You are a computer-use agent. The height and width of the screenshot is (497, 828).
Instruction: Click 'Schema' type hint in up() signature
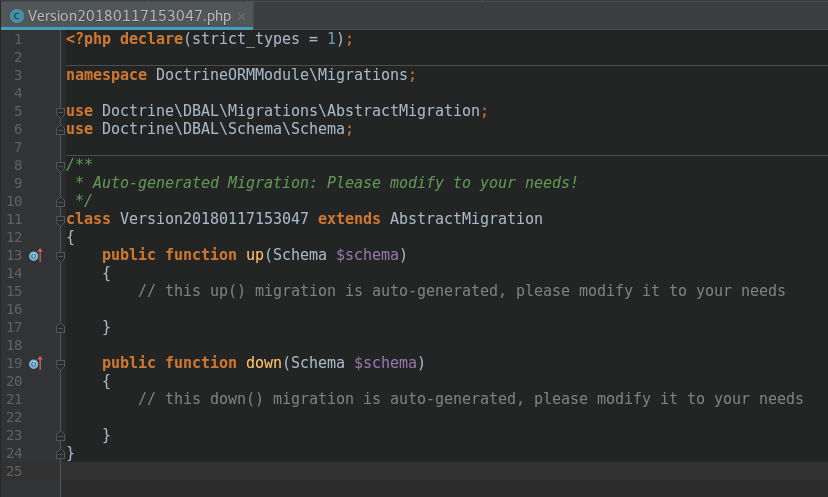point(299,255)
